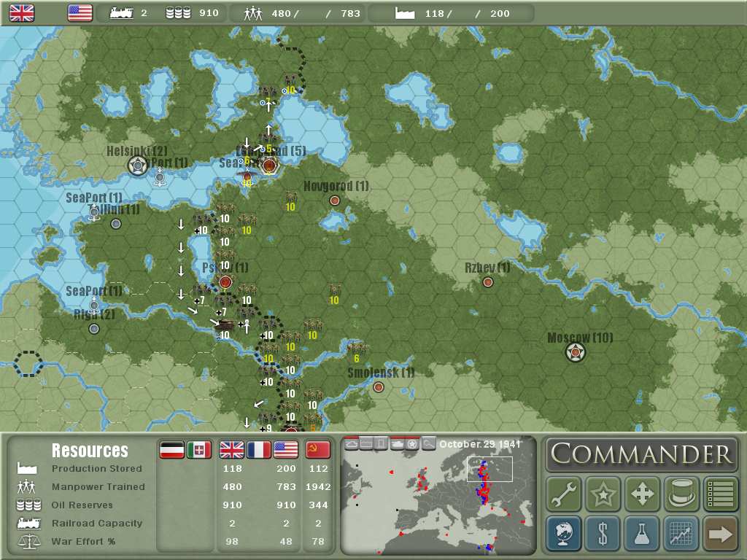Toggle the circled star minimap filter
The height and width of the screenshot is (560, 747).
coord(412,444)
